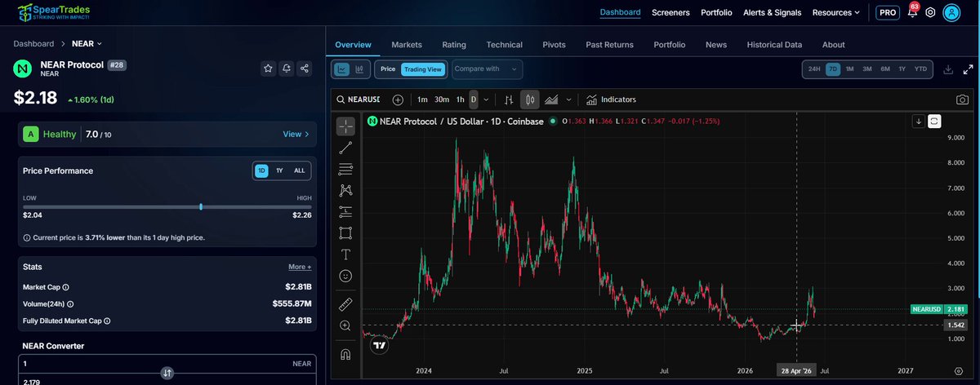
Task: Toggle the magnet snap mode
Action: pyautogui.click(x=345, y=354)
